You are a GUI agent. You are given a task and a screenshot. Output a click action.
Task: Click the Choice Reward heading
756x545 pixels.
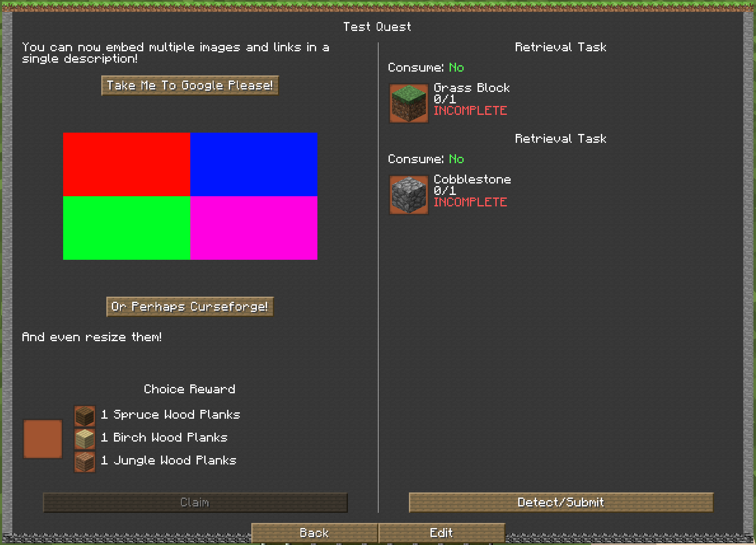coord(189,389)
